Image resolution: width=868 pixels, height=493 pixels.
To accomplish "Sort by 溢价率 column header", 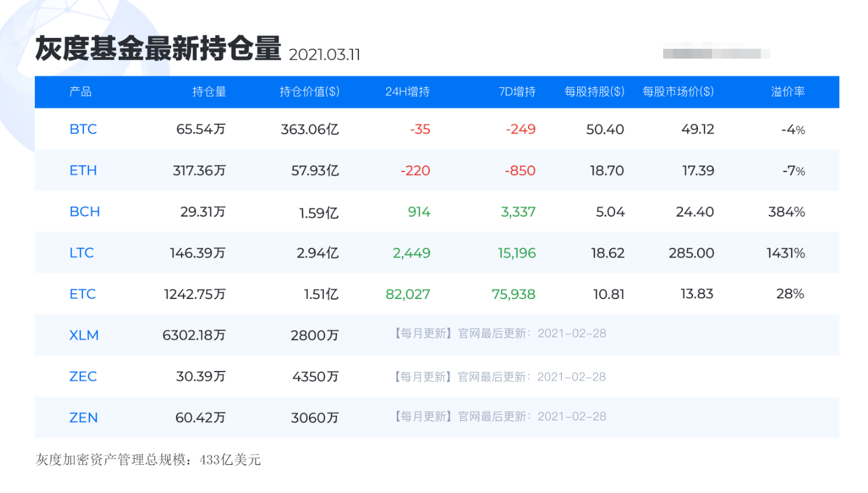I will coord(788,92).
